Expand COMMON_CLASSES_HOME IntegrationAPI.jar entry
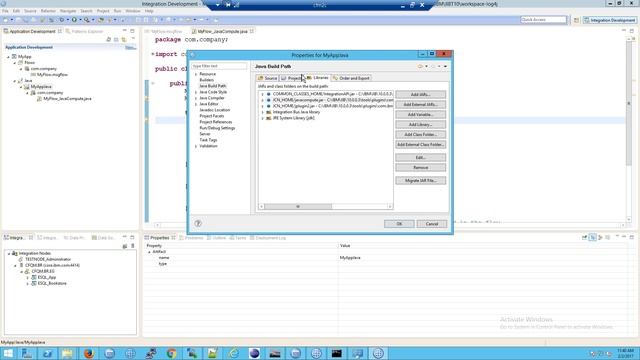Screen dimensions: 640x360 pos(262,94)
